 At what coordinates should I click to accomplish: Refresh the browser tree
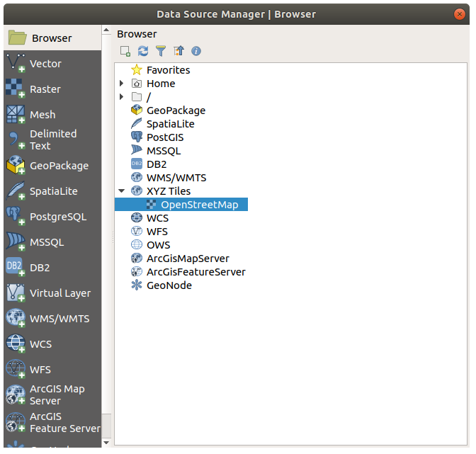click(x=143, y=51)
